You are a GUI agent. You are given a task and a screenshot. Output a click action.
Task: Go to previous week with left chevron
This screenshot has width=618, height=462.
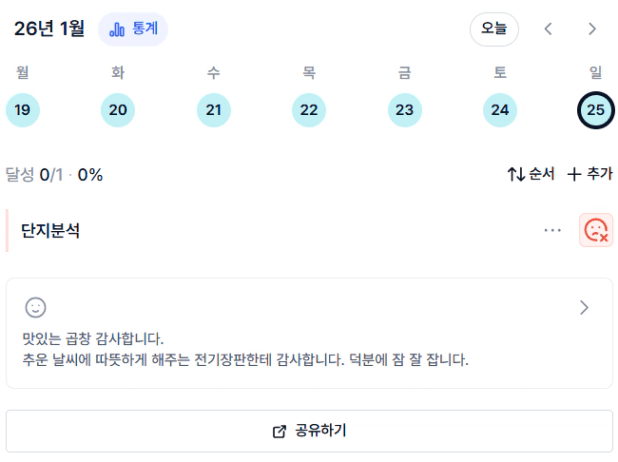pos(548,29)
